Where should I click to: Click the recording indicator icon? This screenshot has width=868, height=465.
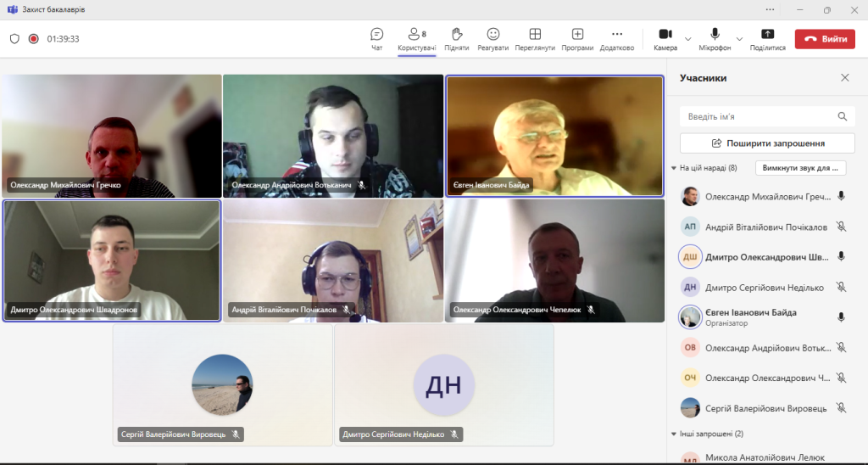click(x=34, y=39)
